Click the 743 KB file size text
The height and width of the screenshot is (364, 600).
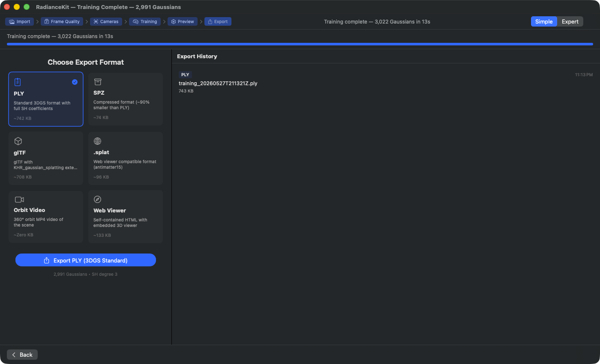click(186, 91)
